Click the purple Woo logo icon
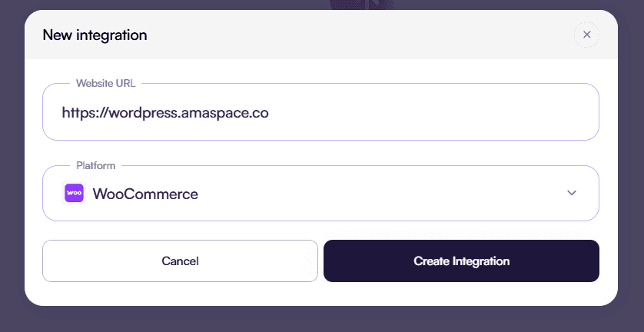The width and height of the screenshot is (644, 332). click(74, 194)
